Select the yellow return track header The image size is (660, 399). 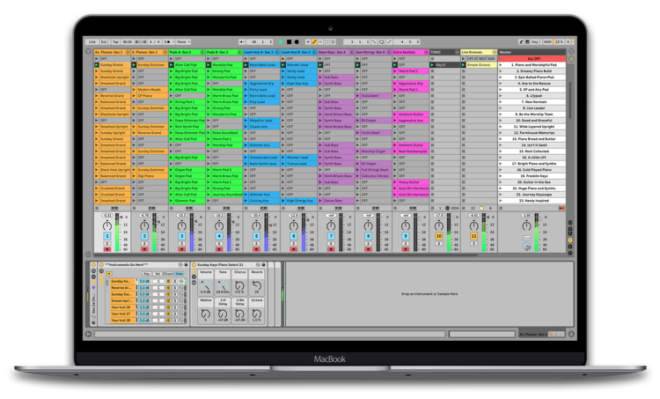tap(479, 52)
